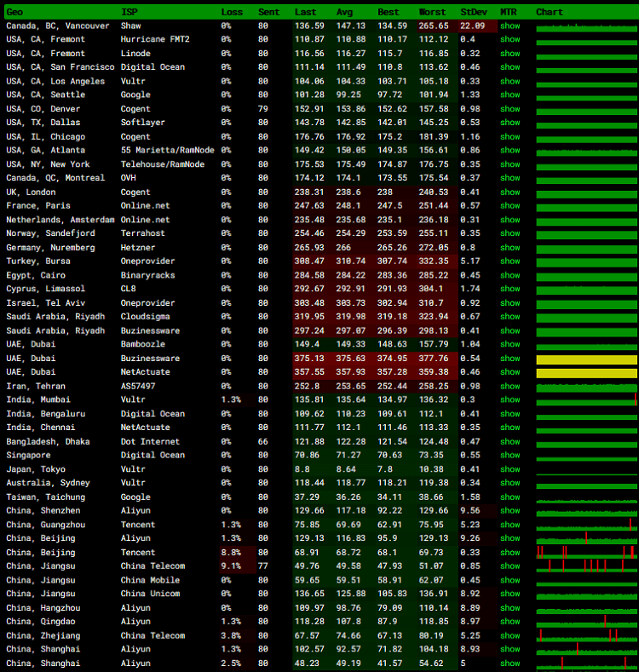Click the StDev column header
This screenshot has width=639, height=672.
[474, 12]
